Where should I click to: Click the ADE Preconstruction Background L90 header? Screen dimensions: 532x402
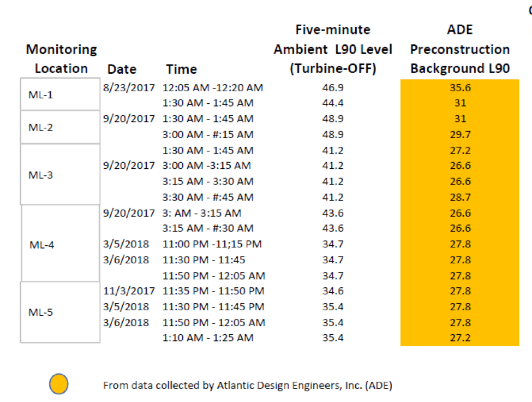[460, 49]
